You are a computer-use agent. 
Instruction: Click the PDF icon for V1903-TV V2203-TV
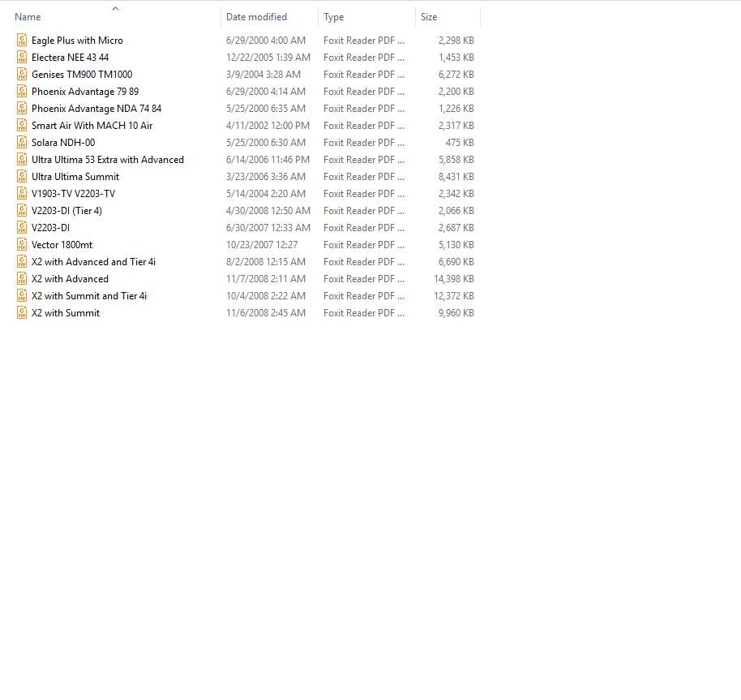pyautogui.click(x=22, y=193)
